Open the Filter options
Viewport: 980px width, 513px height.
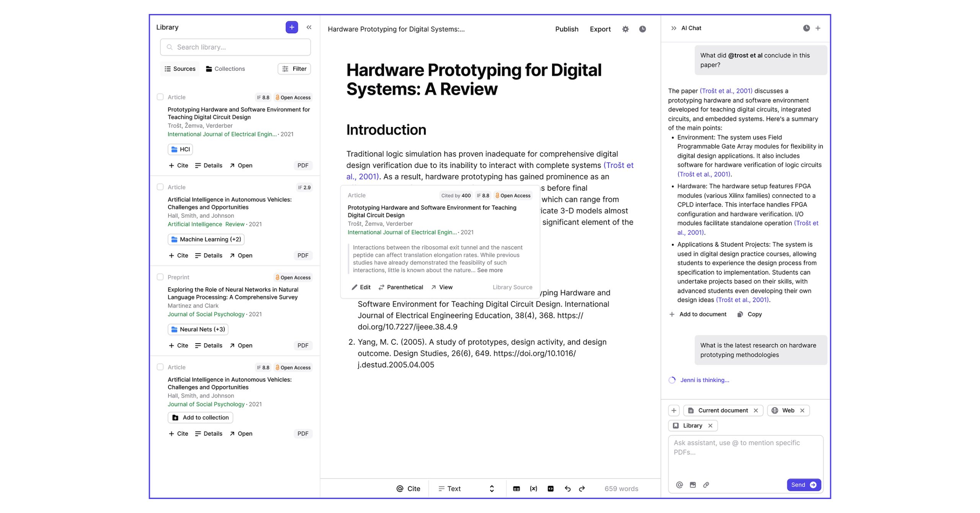[294, 69]
